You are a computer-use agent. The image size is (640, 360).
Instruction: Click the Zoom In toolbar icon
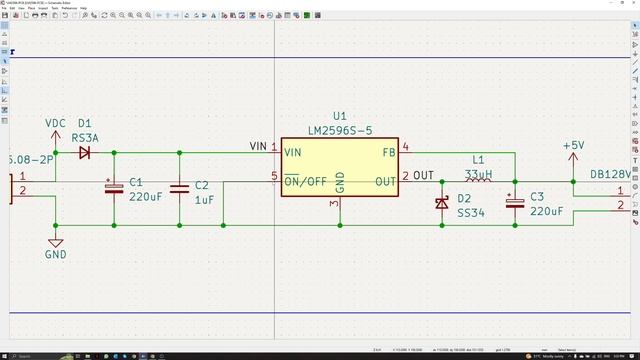tap(113, 15)
